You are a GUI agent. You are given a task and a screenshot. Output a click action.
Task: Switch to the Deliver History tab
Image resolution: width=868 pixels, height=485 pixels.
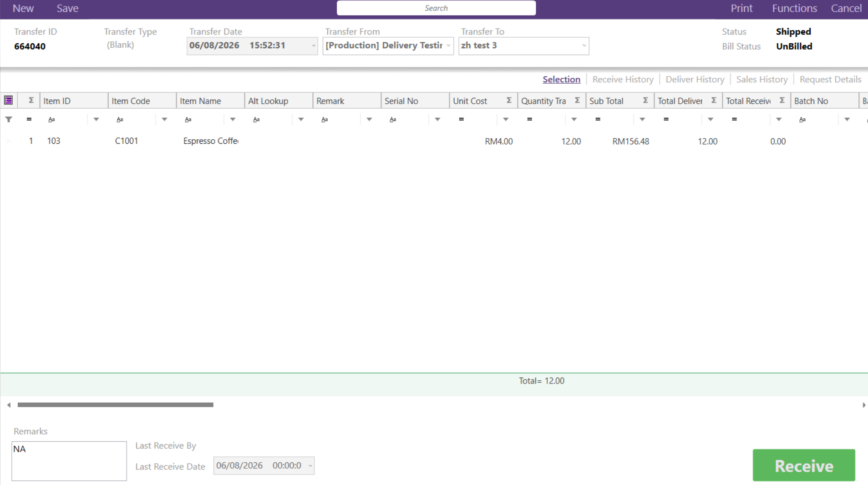[x=695, y=79]
